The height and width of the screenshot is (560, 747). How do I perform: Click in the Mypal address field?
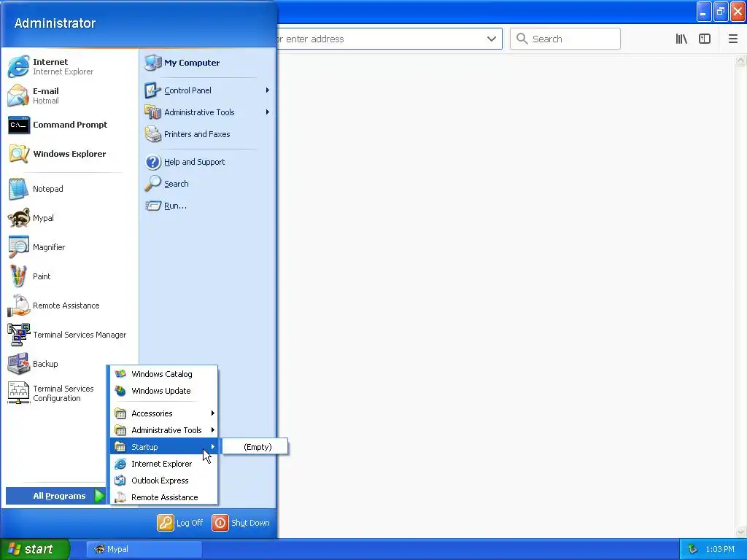tap(389, 39)
